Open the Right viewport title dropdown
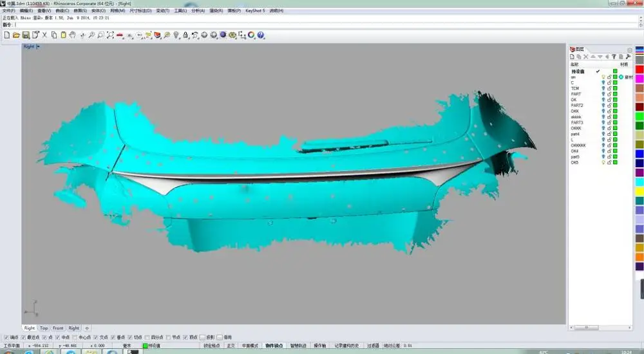The image size is (644, 354). tap(39, 46)
